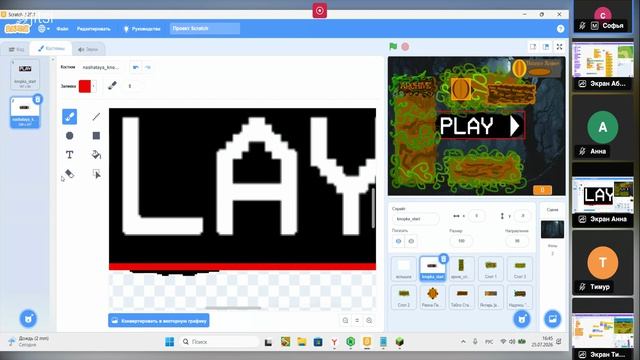This screenshot has width=640, height=360.
Task: Click the Jitsi recording indicator icon
Action: tap(320, 11)
